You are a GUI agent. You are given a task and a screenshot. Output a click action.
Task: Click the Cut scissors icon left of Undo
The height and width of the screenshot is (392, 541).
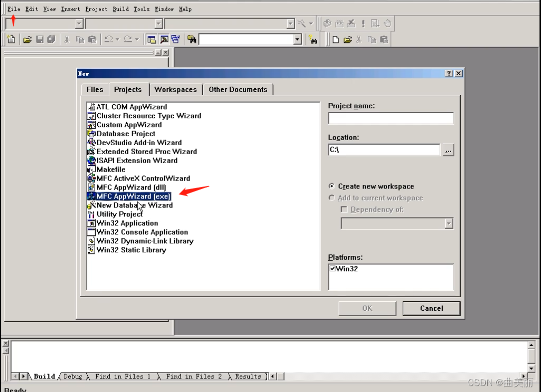(67, 40)
